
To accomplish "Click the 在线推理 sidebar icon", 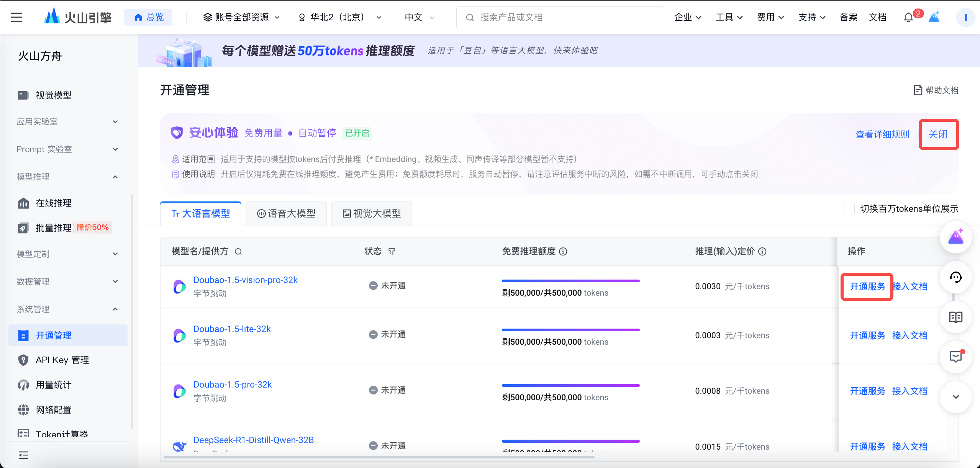I will pos(23,203).
